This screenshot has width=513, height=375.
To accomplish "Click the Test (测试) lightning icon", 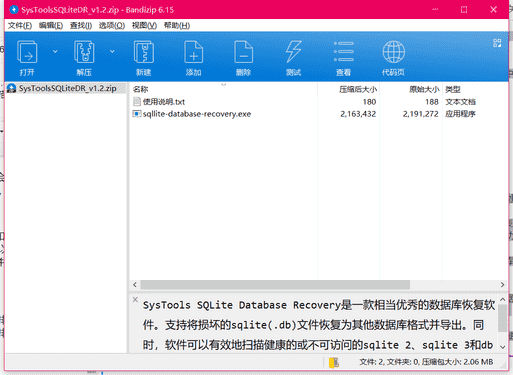I will pos(294,52).
